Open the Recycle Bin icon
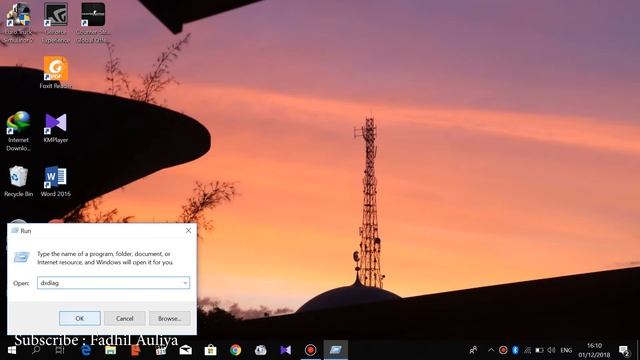640x360 pixels. point(18,182)
